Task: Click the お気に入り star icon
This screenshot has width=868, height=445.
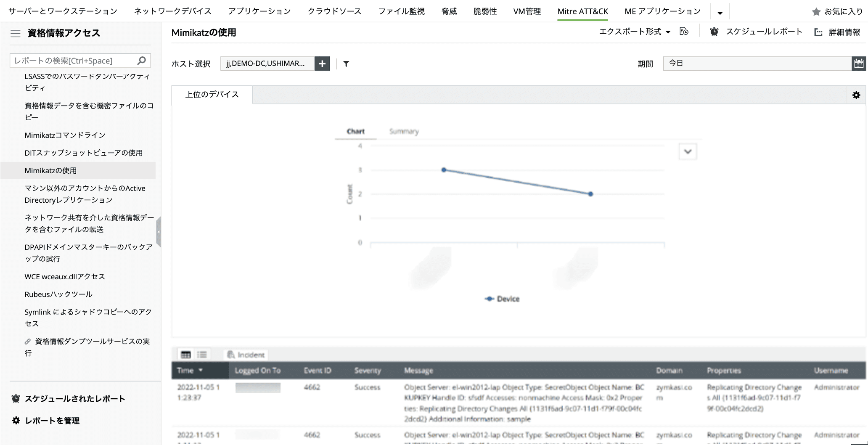Action: (x=816, y=12)
